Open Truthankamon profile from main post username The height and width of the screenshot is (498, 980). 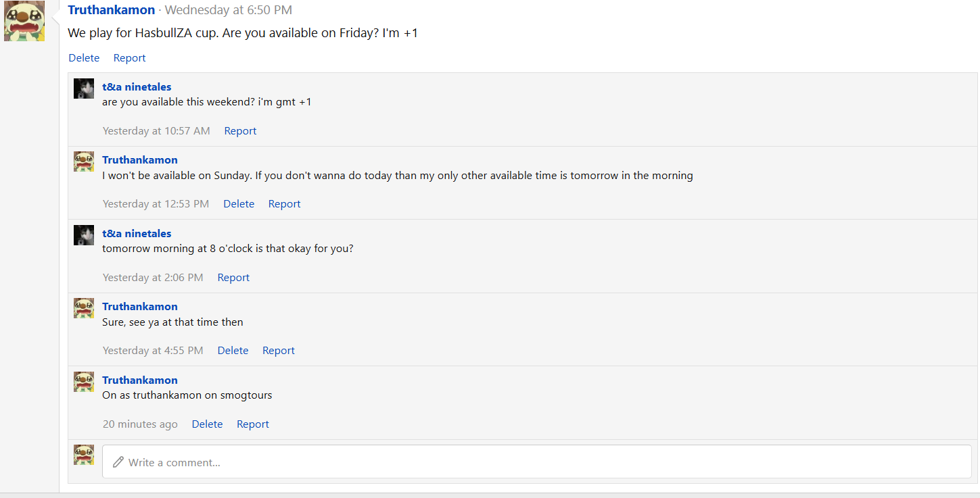point(112,10)
